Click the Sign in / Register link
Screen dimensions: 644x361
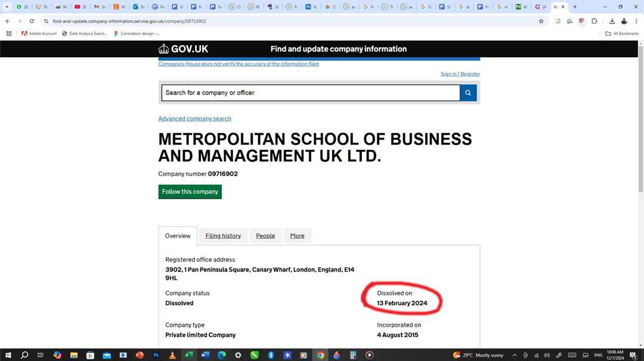(460, 74)
